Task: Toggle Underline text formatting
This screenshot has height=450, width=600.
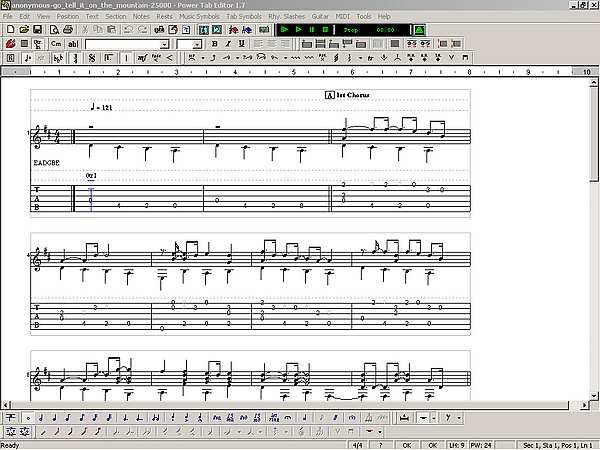Action: (x=241, y=44)
